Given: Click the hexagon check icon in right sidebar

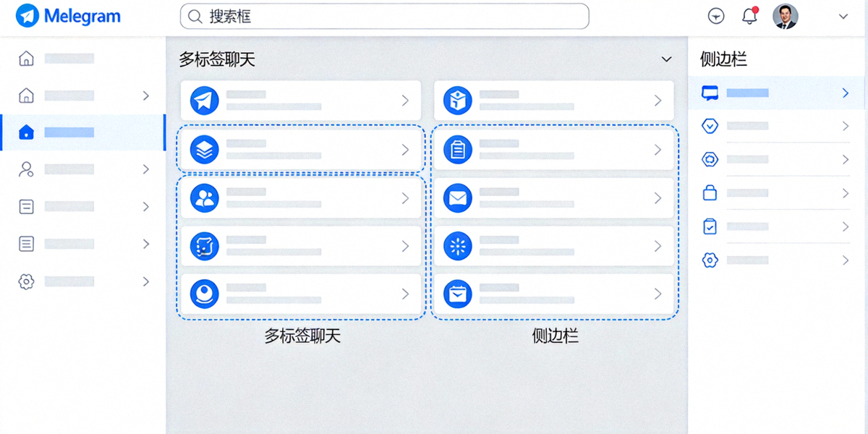Looking at the screenshot, I should (710, 126).
